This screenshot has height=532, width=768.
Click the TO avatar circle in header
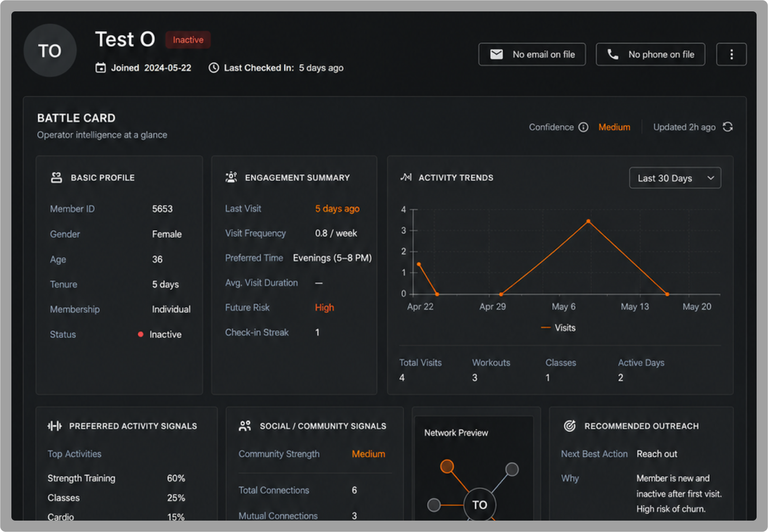50,50
